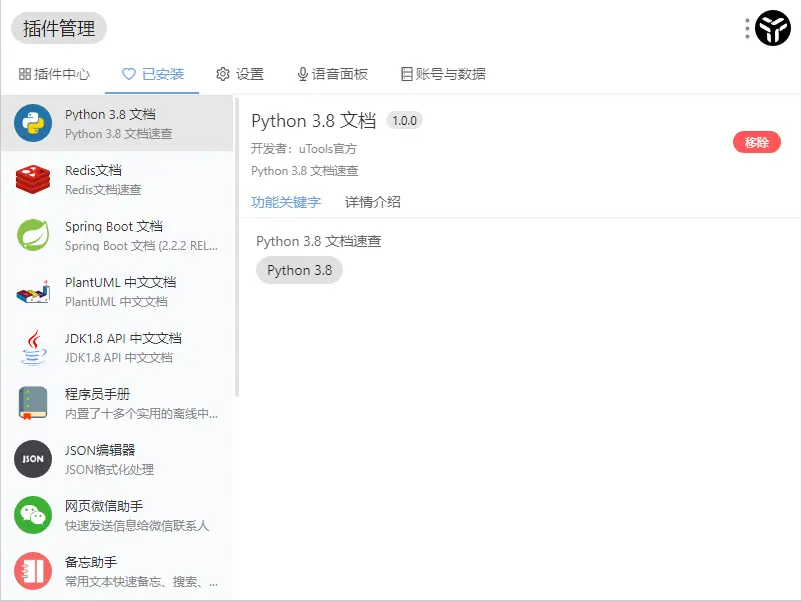Select the Redis文档 list title
Image resolution: width=802 pixels, height=602 pixels.
click(x=93, y=170)
